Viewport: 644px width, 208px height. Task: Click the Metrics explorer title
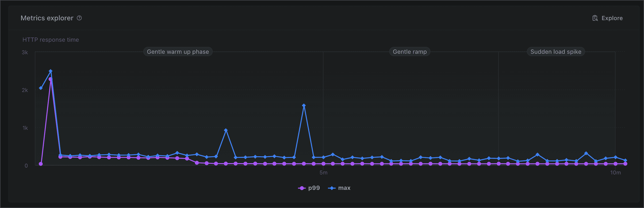47,18
